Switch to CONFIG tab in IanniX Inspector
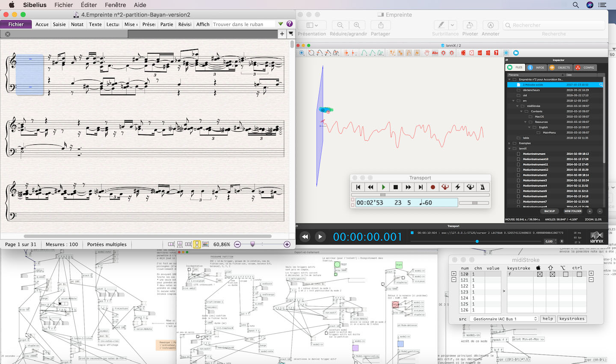 [x=585, y=68]
